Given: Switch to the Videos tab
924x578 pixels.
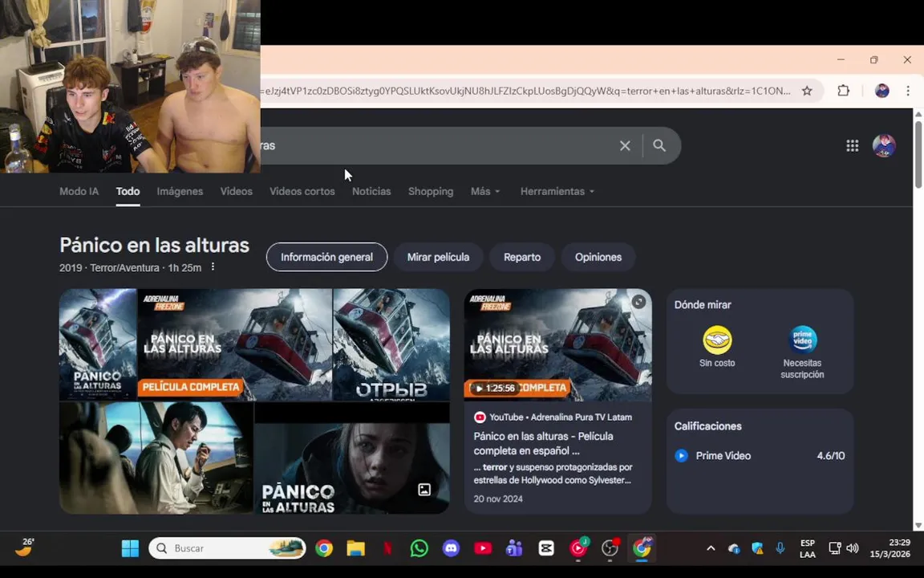Looking at the screenshot, I should (x=237, y=191).
